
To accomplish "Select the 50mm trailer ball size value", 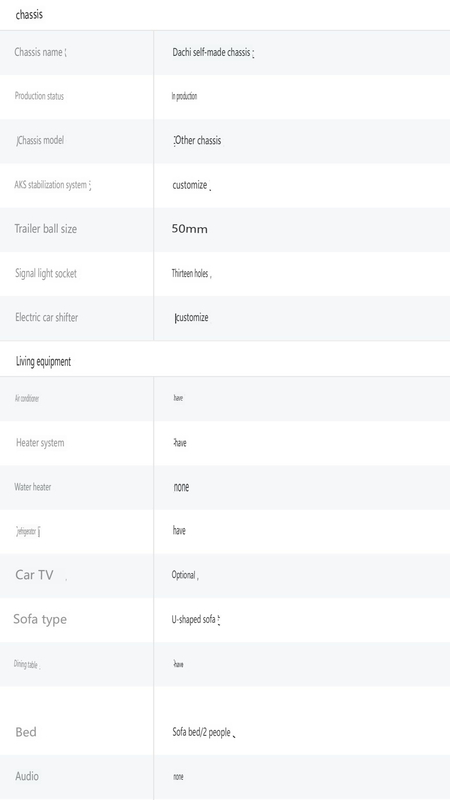I will [189, 229].
